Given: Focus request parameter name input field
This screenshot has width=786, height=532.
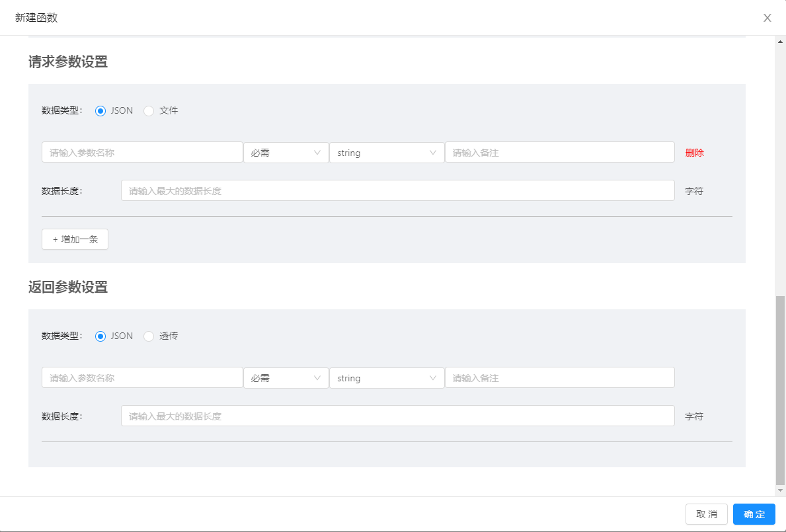Looking at the screenshot, I should point(142,152).
